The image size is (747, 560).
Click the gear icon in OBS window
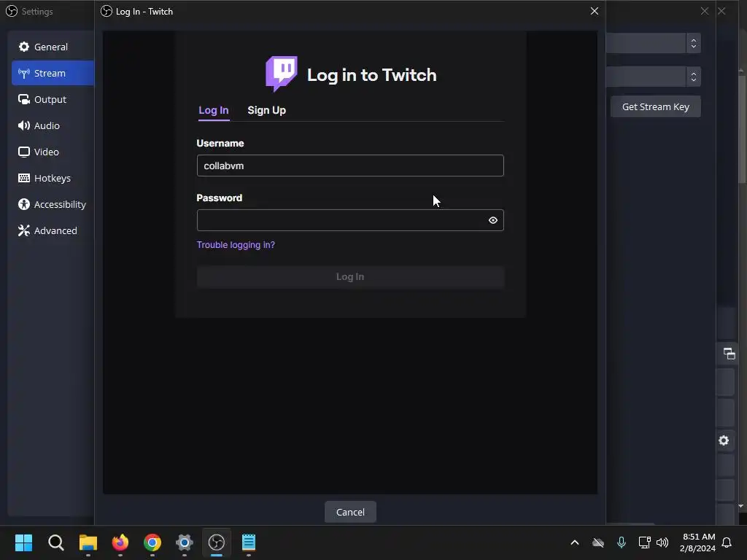coord(724,440)
